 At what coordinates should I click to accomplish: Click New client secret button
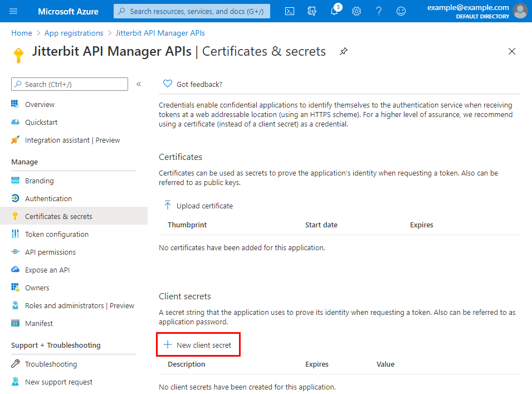coord(198,345)
